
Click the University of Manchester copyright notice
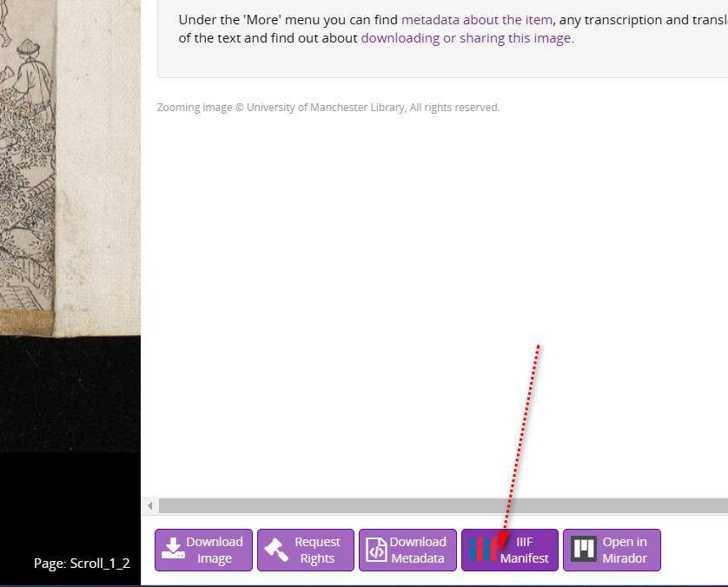pos(328,108)
